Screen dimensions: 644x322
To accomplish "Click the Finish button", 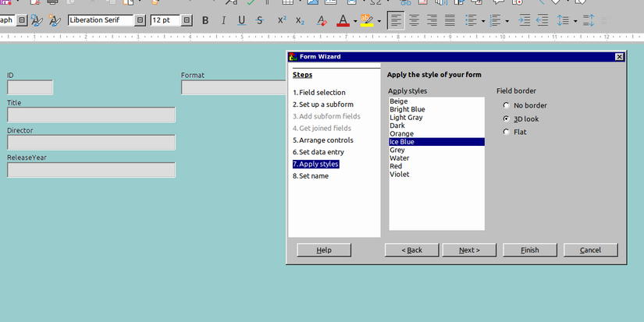I will [x=530, y=250].
